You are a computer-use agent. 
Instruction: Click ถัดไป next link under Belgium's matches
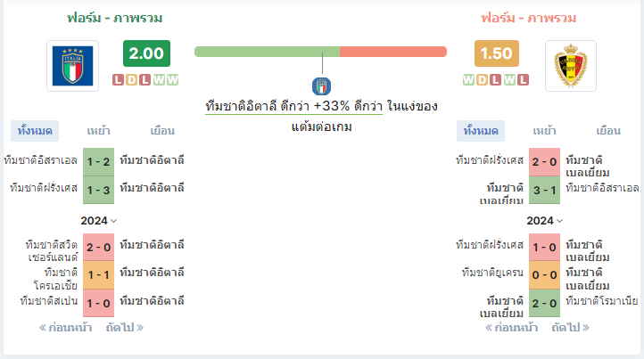[571, 328]
